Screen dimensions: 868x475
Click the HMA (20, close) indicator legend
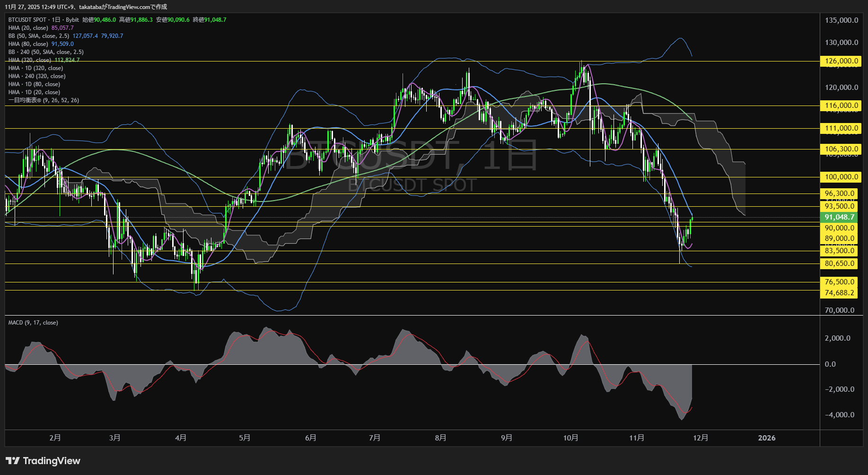pyautogui.click(x=28, y=28)
